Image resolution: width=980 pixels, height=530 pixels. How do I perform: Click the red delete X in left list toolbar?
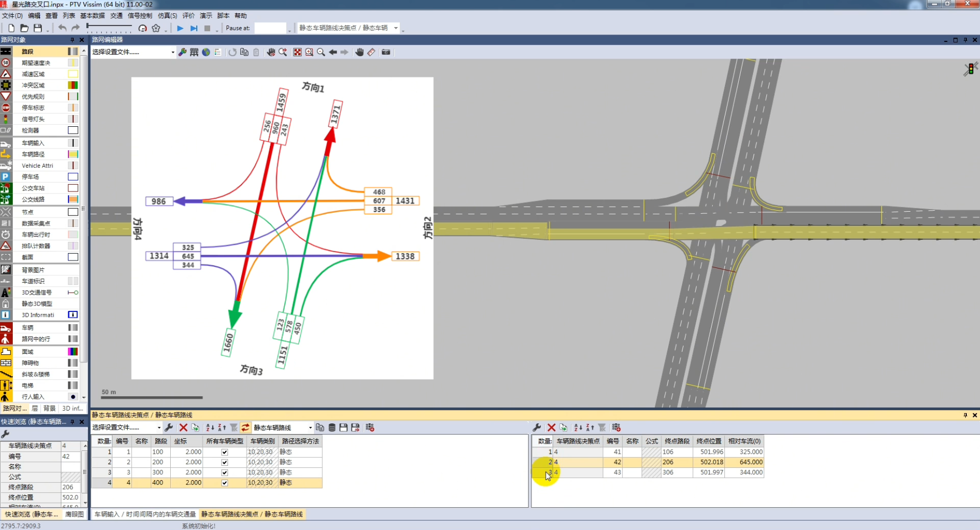pyautogui.click(x=183, y=428)
